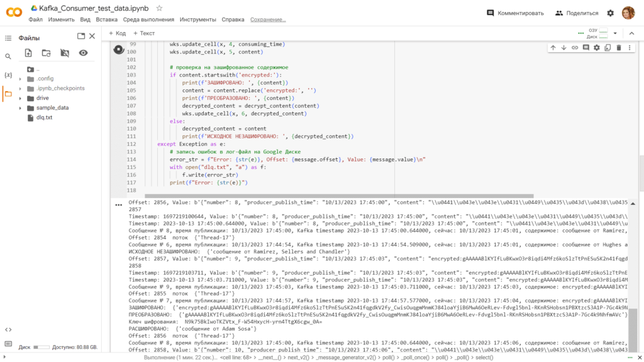Delete the cell with the trash icon
Screen dimensions: 644x362
coord(619,48)
